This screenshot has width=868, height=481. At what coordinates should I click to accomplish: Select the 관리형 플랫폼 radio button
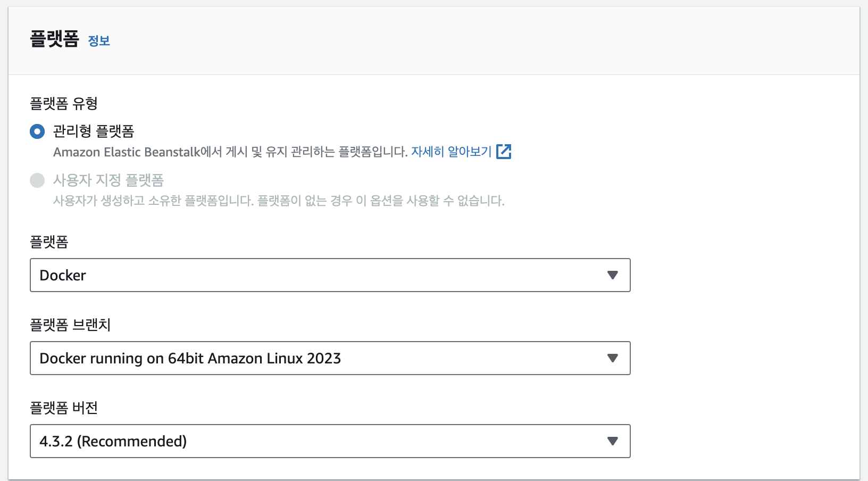pos(37,131)
